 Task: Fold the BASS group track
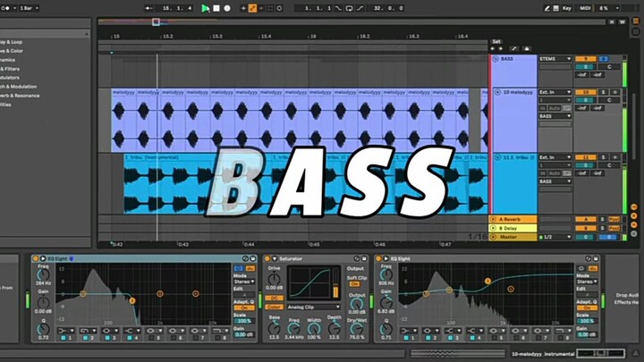(495, 59)
